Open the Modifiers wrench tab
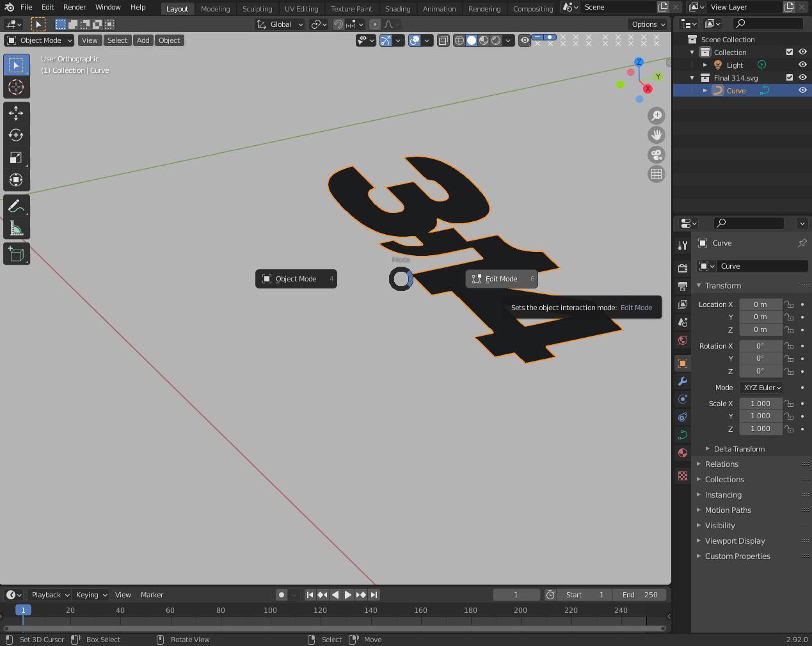Screen dimensions: 812x646 click(x=683, y=381)
